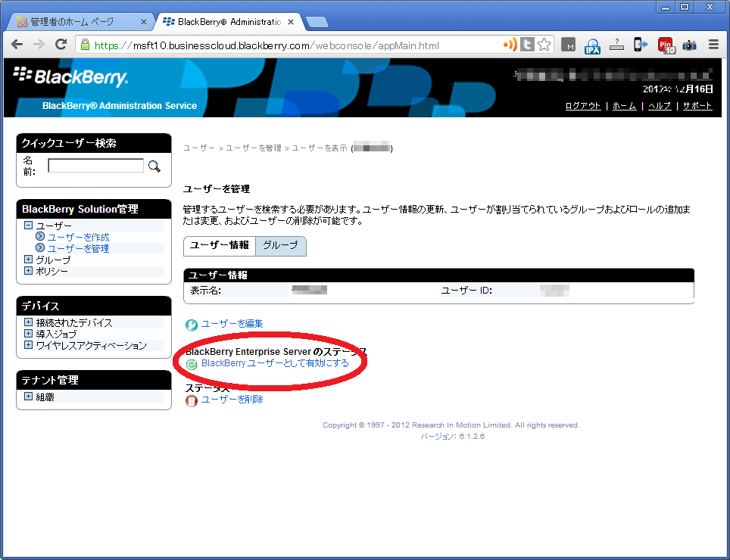Viewport: 730px width, 560px height.
Task: Click the 組織 tree item label
Action: click(45, 397)
